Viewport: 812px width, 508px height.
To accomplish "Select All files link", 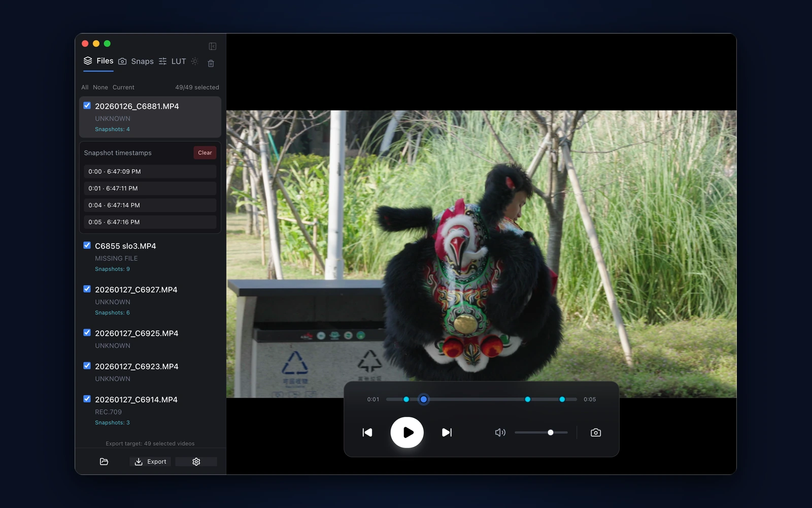I will tap(85, 87).
